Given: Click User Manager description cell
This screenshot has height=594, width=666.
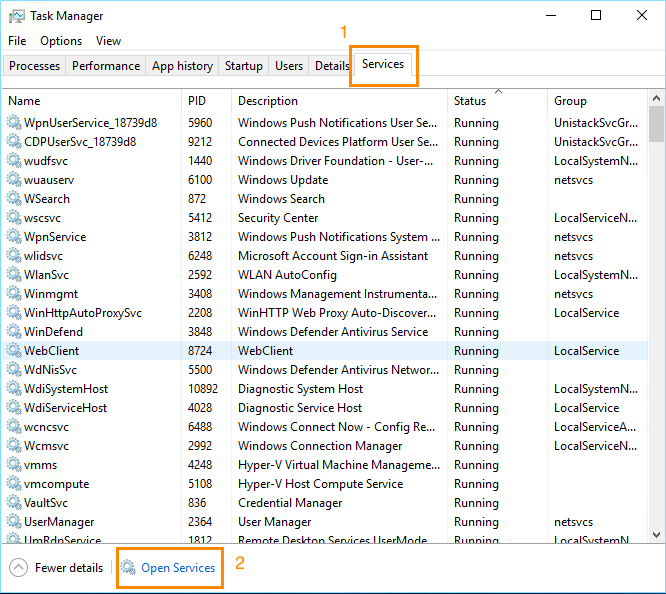Looking at the screenshot, I should click(274, 522).
